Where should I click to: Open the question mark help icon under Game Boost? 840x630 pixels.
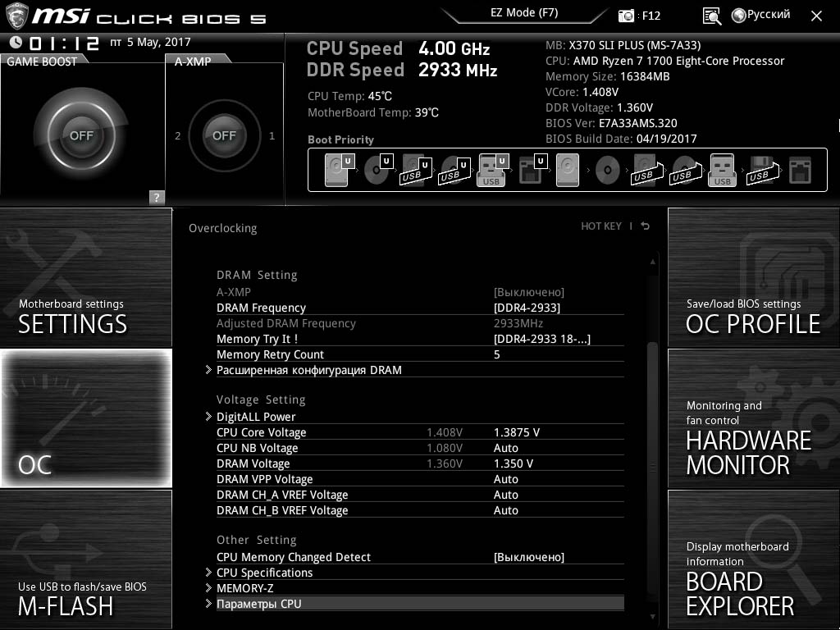pos(157,197)
